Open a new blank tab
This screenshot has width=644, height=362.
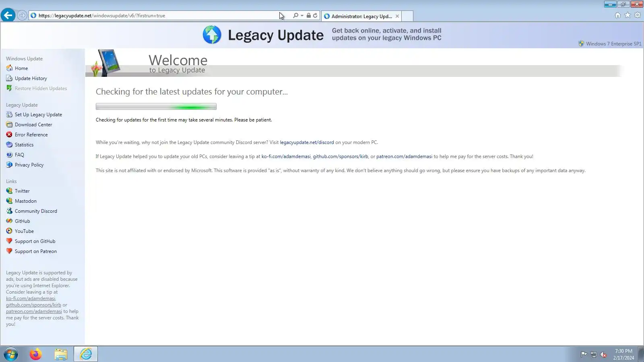407,16
